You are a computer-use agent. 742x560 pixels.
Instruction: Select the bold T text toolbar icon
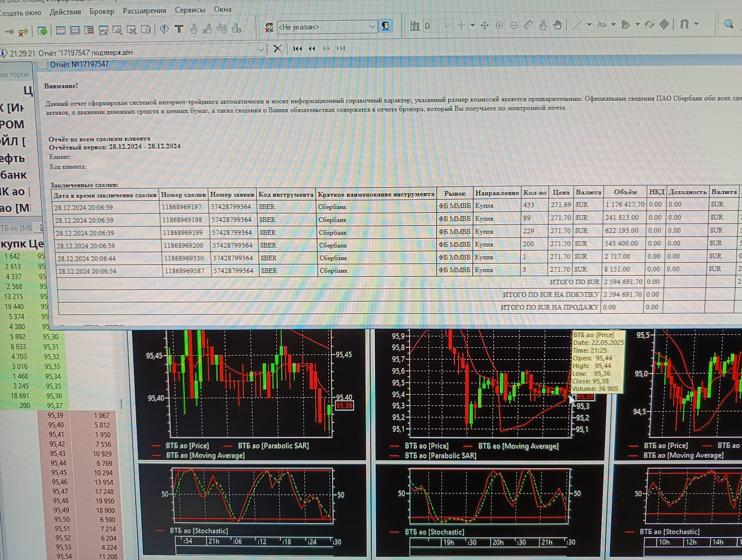[179, 29]
